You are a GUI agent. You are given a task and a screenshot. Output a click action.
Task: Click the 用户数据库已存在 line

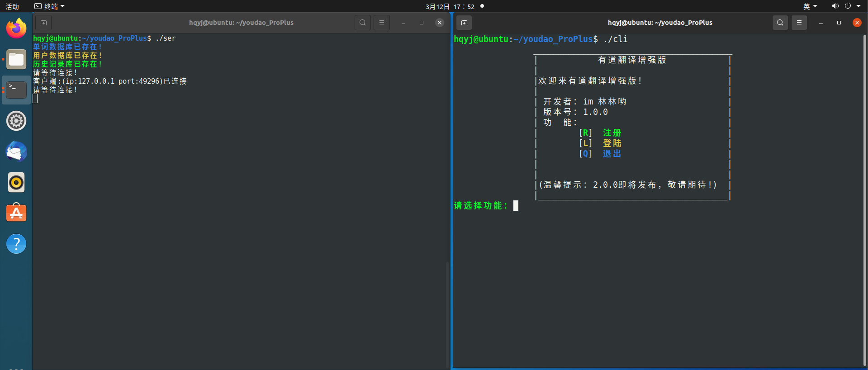68,55
